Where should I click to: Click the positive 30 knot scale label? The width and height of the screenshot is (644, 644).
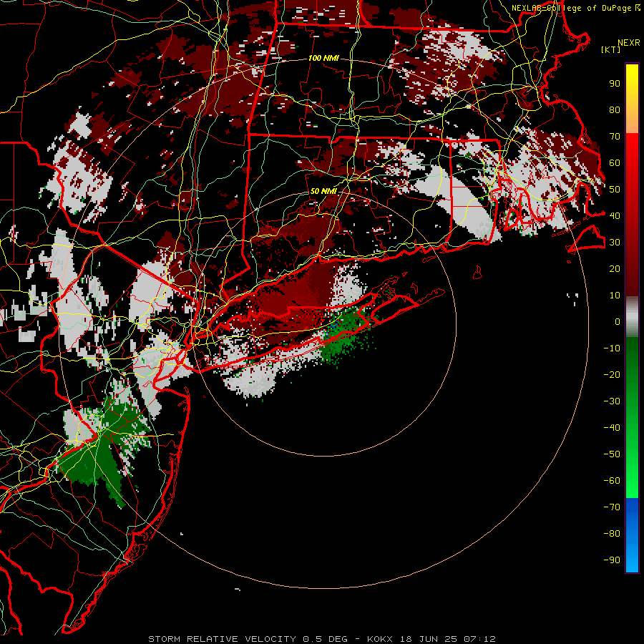(615, 243)
